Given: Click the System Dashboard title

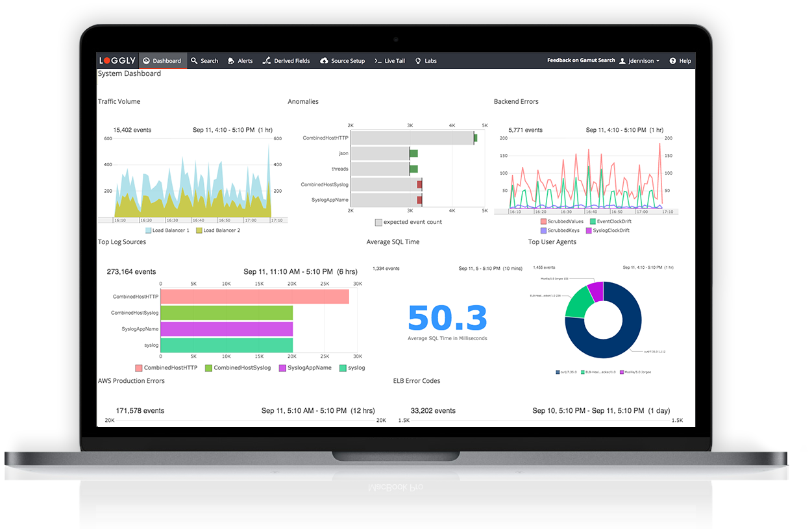Looking at the screenshot, I should pos(129,73).
